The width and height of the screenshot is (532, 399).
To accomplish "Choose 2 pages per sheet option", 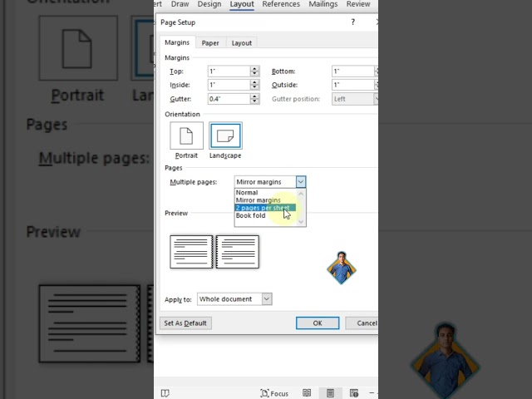I will pos(265,208).
